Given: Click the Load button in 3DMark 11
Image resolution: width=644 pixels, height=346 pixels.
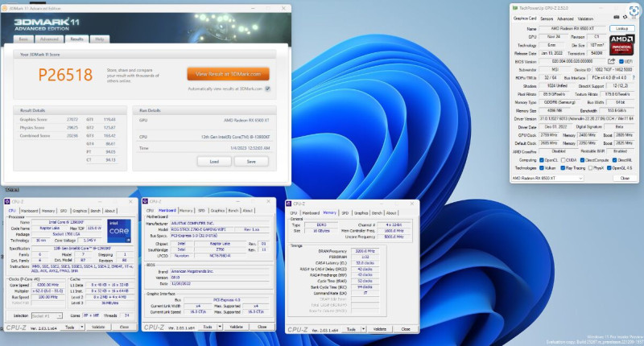Looking at the screenshot, I should tap(214, 161).
